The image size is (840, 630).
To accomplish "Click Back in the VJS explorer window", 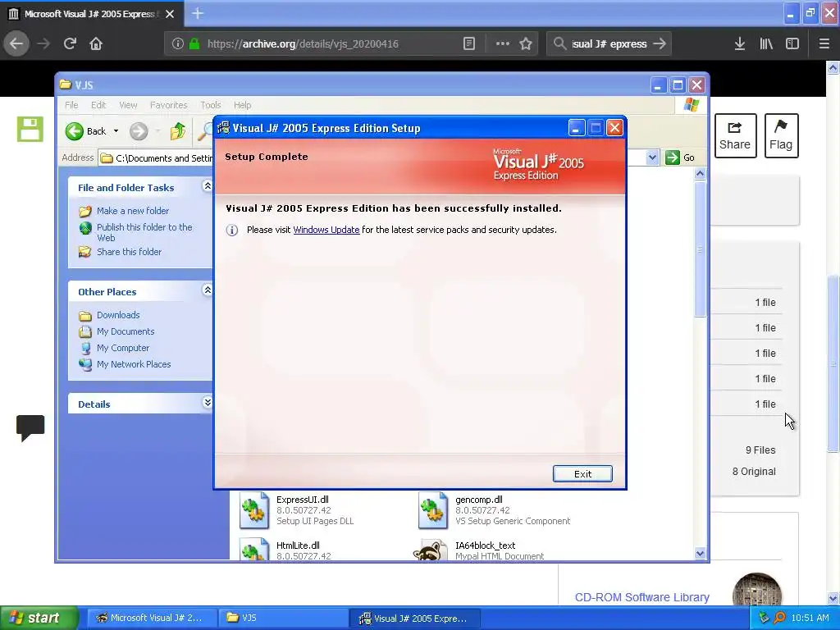I will point(85,131).
